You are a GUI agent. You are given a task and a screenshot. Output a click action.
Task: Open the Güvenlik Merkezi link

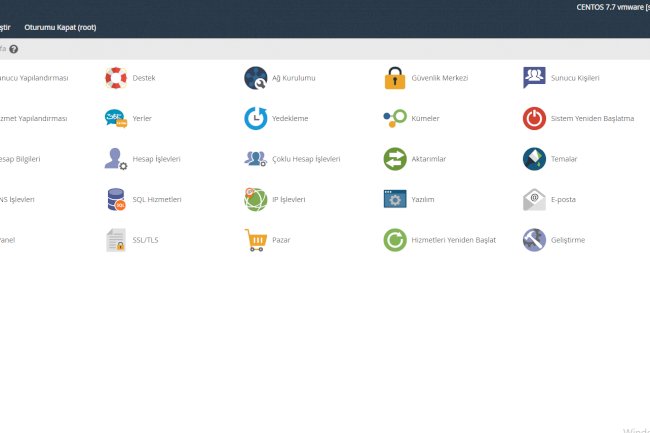tap(439, 78)
